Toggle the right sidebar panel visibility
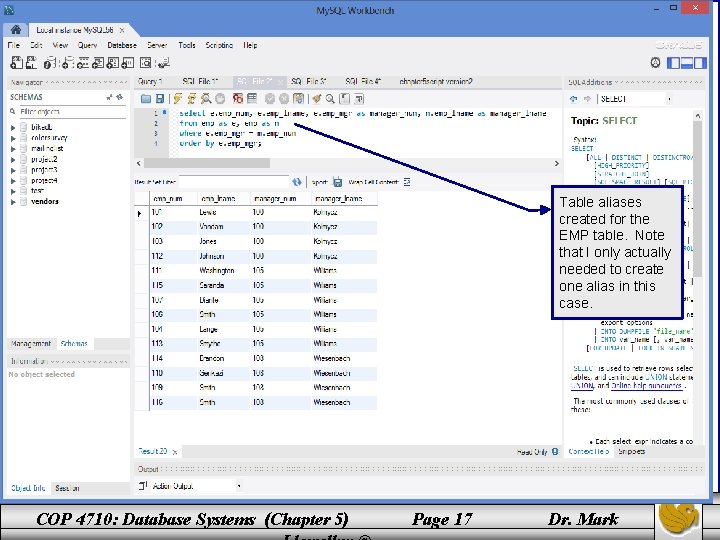This screenshot has width=720, height=540. pyautogui.click(x=700, y=63)
